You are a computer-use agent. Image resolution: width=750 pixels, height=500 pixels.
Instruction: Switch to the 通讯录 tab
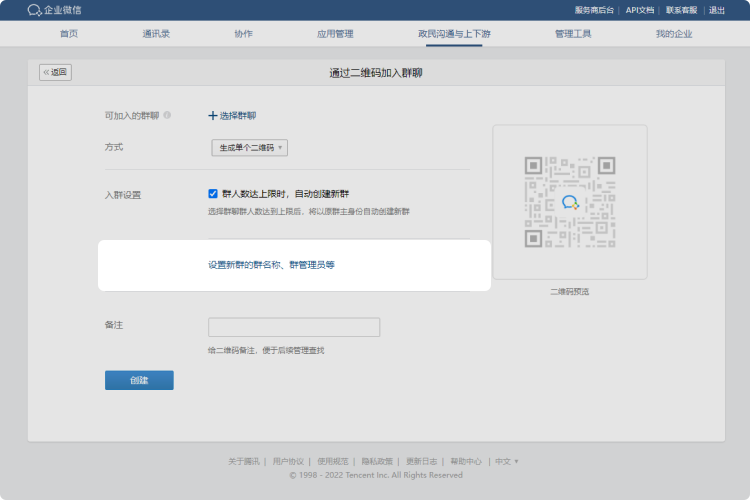click(x=156, y=33)
